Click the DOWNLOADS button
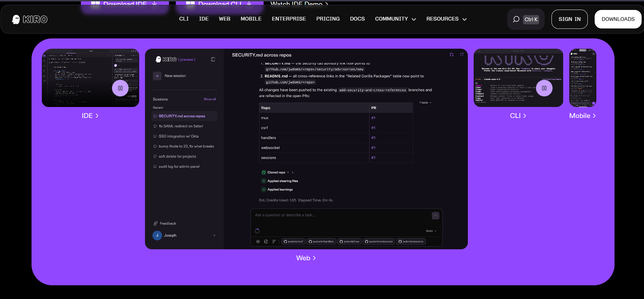The height and width of the screenshot is (299, 644). [618, 19]
